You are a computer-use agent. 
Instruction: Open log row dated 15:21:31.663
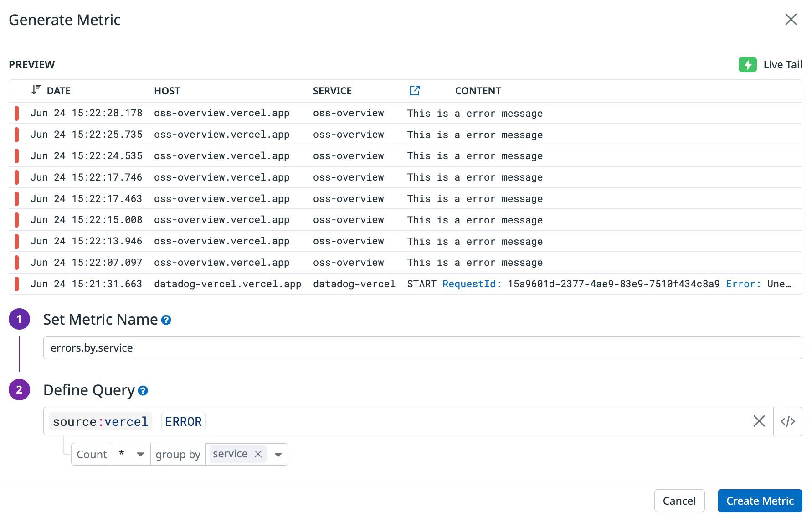click(406, 284)
